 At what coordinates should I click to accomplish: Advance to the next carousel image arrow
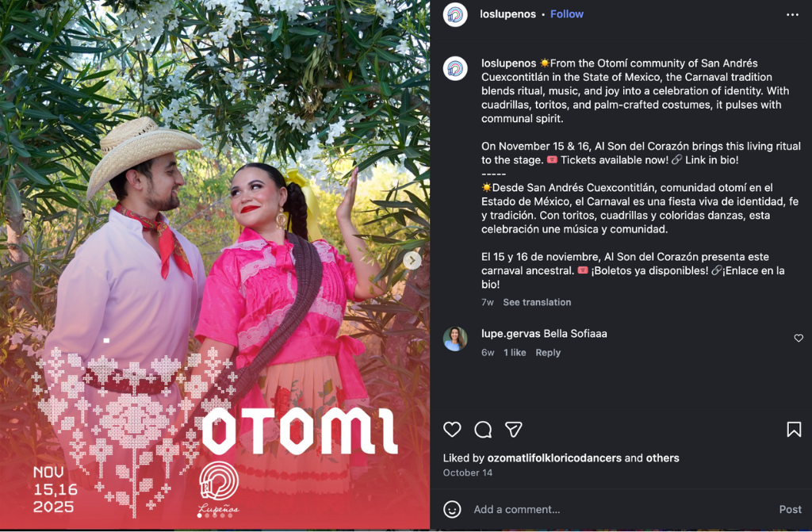412,261
